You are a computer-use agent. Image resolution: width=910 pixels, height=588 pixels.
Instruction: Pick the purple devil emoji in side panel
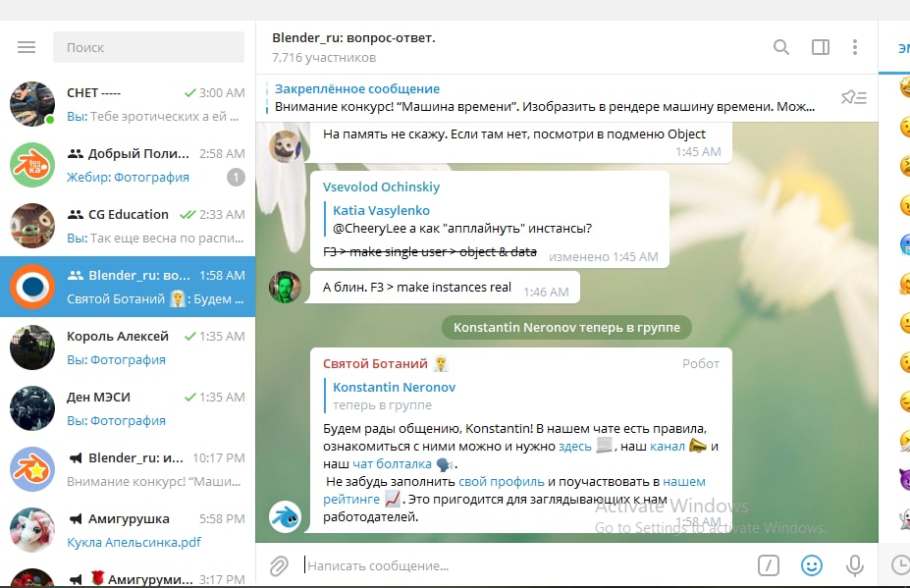point(904,479)
